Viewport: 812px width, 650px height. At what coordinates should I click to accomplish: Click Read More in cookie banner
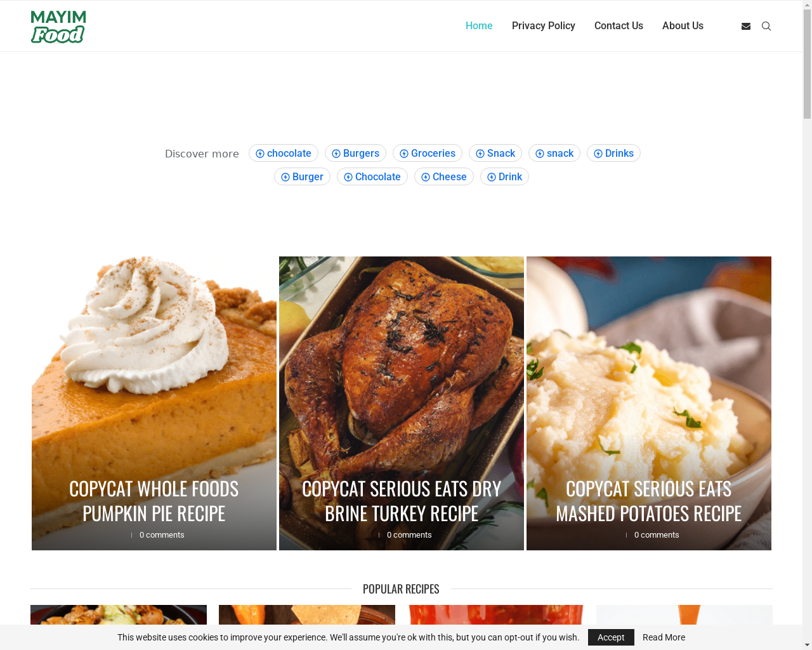[664, 637]
